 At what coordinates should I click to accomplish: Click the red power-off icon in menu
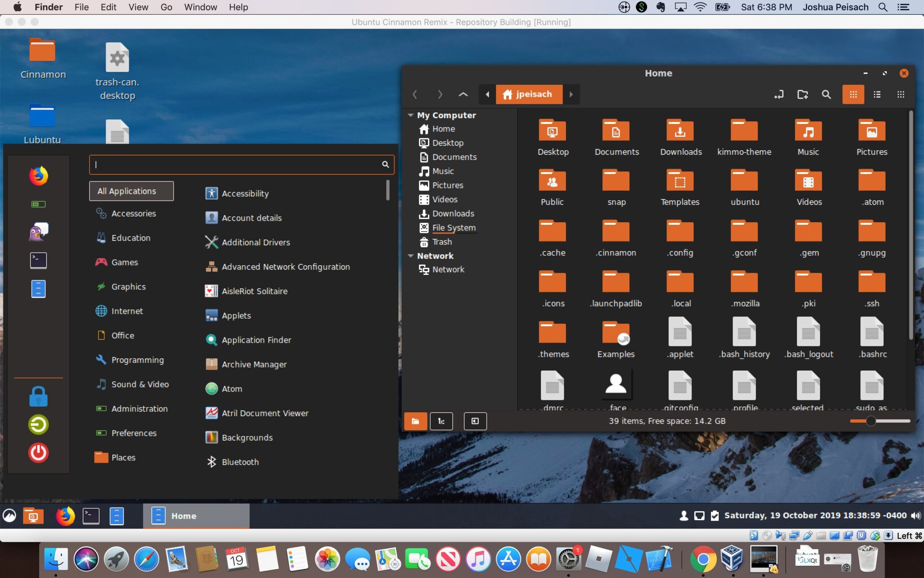coord(39,453)
